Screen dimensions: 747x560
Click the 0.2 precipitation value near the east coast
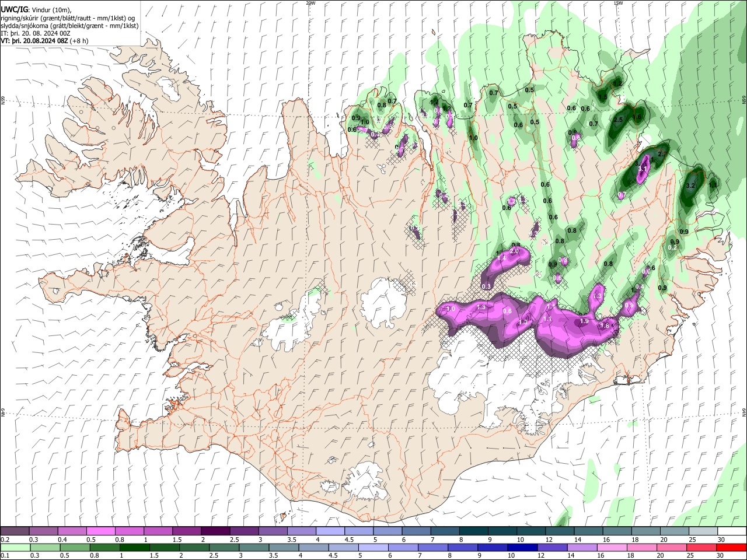click(672, 248)
